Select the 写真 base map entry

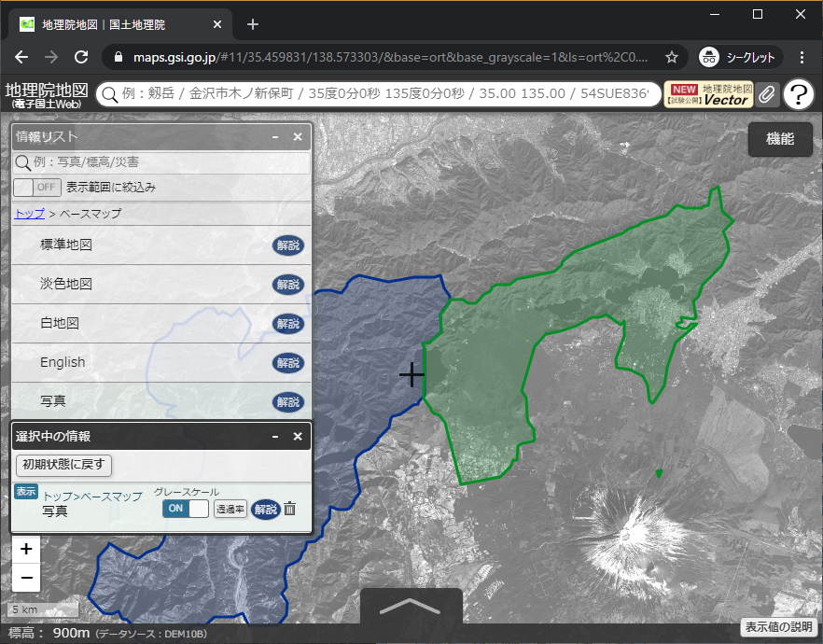(52, 401)
